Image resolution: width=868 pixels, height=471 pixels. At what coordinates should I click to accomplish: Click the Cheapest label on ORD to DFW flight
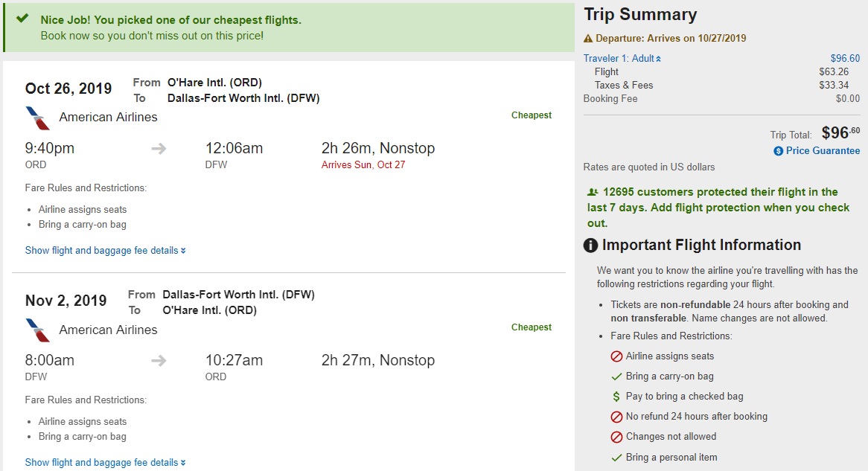point(532,115)
